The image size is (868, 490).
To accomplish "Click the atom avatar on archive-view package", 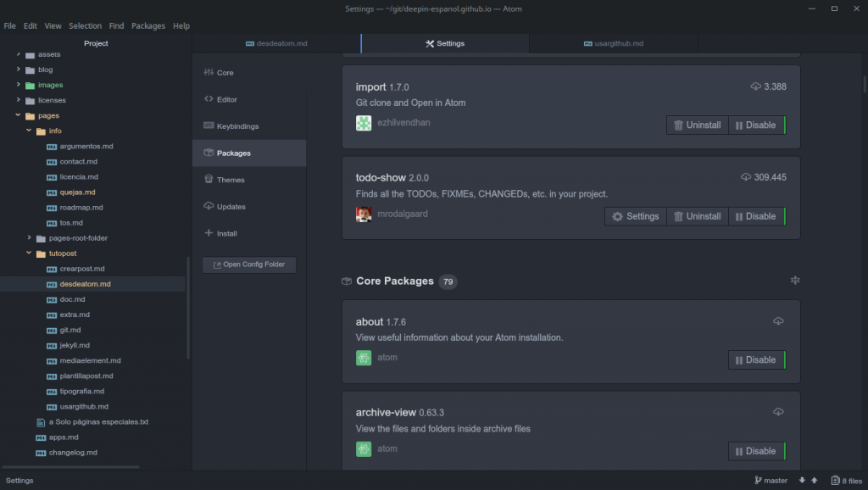I will pyautogui.click(x=364, y=449).
